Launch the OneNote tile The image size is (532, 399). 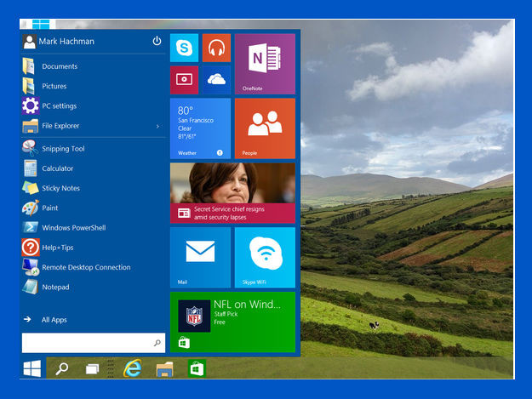265,64
